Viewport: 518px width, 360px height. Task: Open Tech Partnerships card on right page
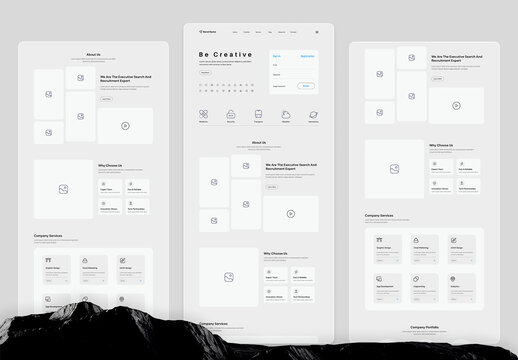(x=468, y=186)
